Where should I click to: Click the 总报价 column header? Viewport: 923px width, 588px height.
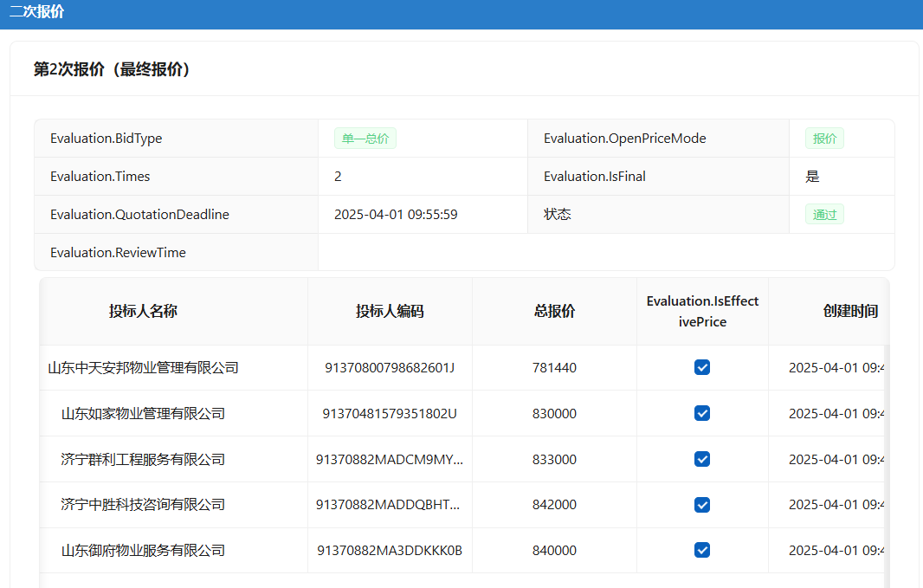(x=554, y=311)
